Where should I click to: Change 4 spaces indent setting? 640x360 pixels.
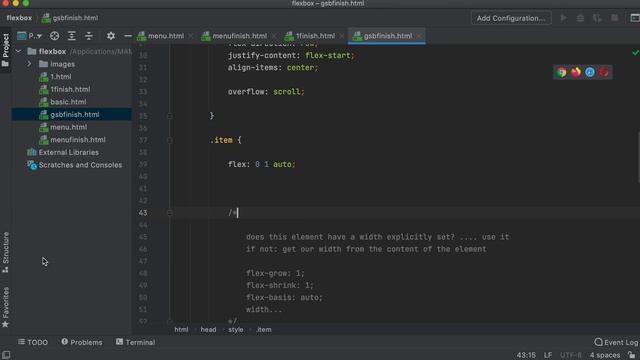604,355
